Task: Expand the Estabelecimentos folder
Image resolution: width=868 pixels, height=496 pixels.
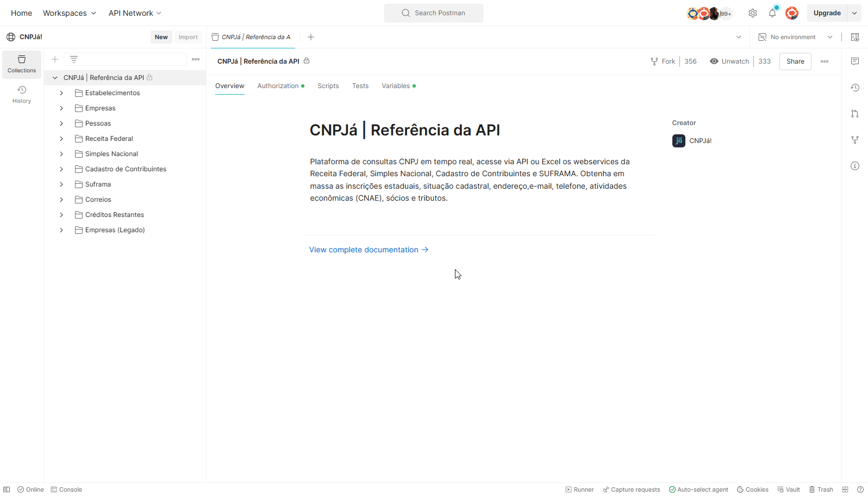Action: [x=61, y=93]
